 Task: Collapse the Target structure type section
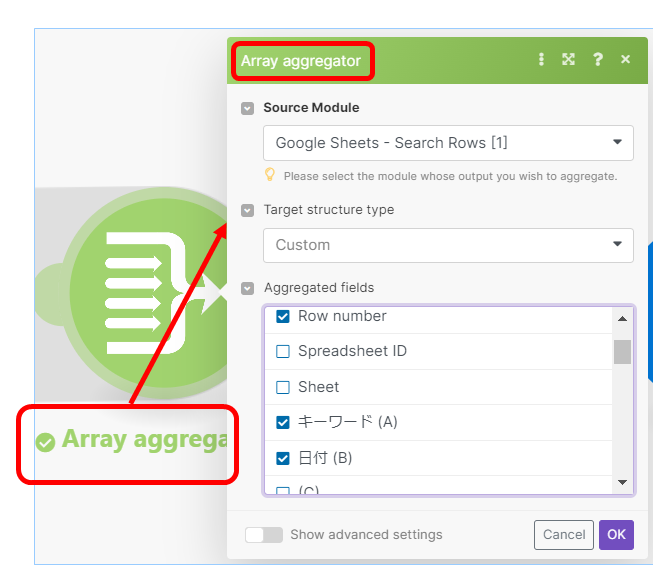tap(247, 210)
